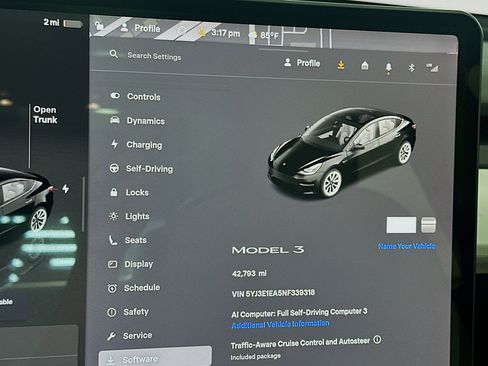The height and width of the screenshot is (366, 488).
Task: Tap the charging bolt icon beside car
Action: click(66, 189)
